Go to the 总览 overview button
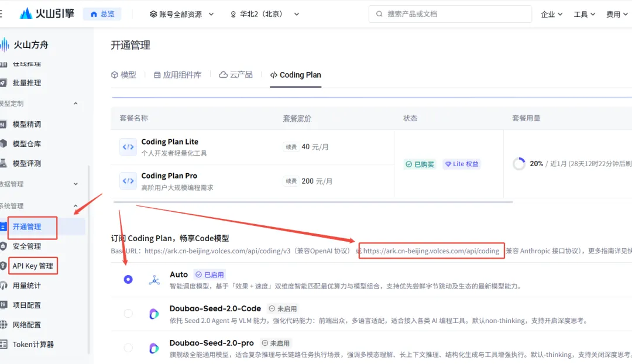Image resolution: width=632 pixels, height=364 pixels. pos(102,14)
